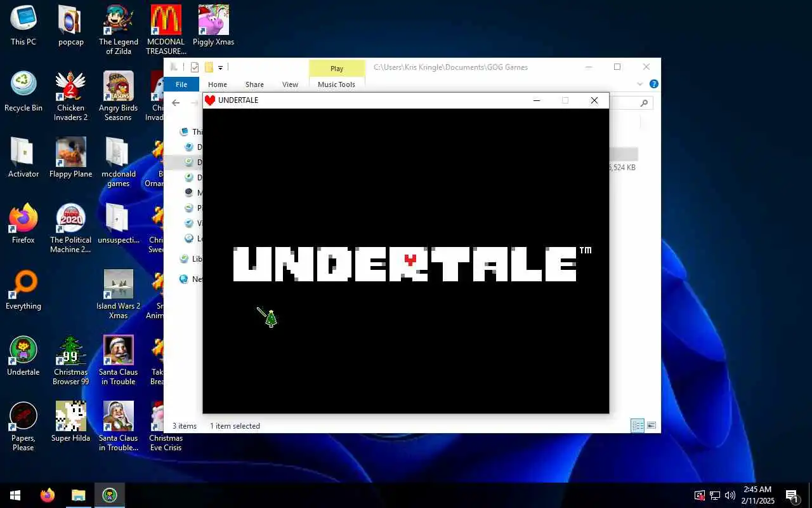812x508 pixels.
Task: Switch to the Share ribbon tab
Action: (254, 84)
